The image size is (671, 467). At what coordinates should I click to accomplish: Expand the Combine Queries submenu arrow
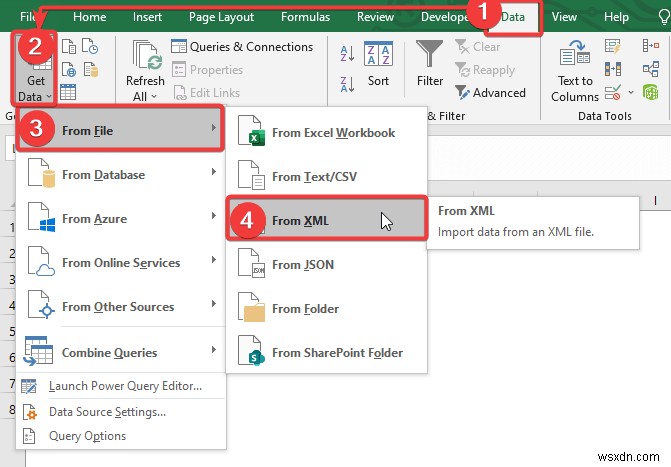click(214, 350)
